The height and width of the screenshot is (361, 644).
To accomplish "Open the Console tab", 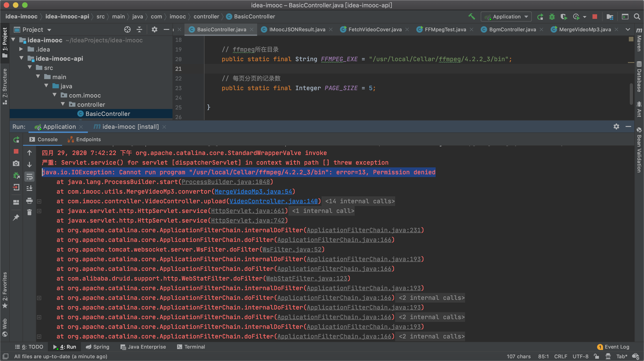I will click(43, 140).
